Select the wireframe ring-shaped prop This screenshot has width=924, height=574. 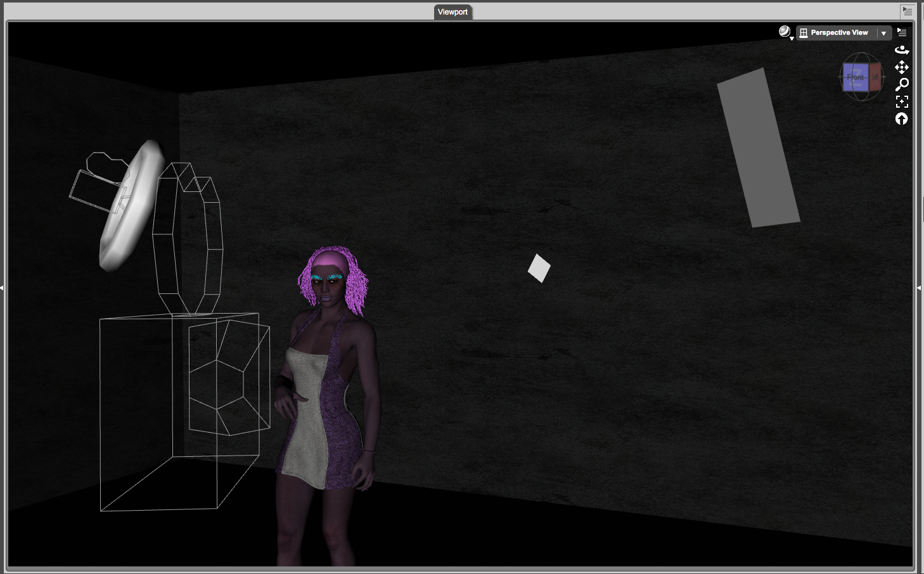click(x=188, y=239)
